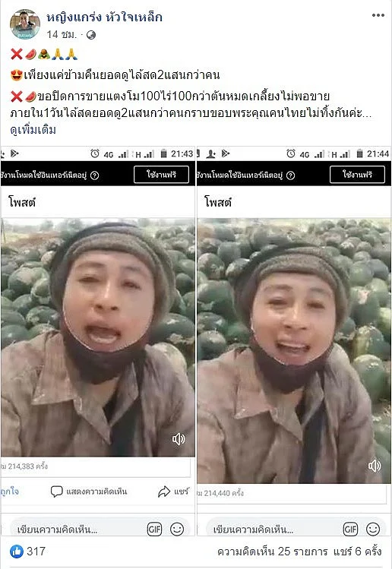Image resolution: width=392 pixels, height=569 pixels.
Task: Click the แชร์ share arrow
Action: click(164, 492)
